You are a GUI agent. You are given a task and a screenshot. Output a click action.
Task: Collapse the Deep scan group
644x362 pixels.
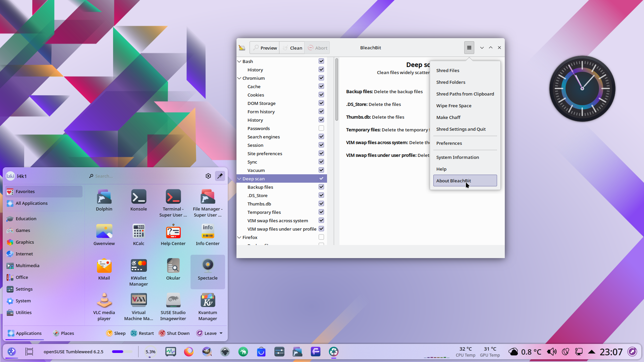pyautogui.click(x=239, y=179)
